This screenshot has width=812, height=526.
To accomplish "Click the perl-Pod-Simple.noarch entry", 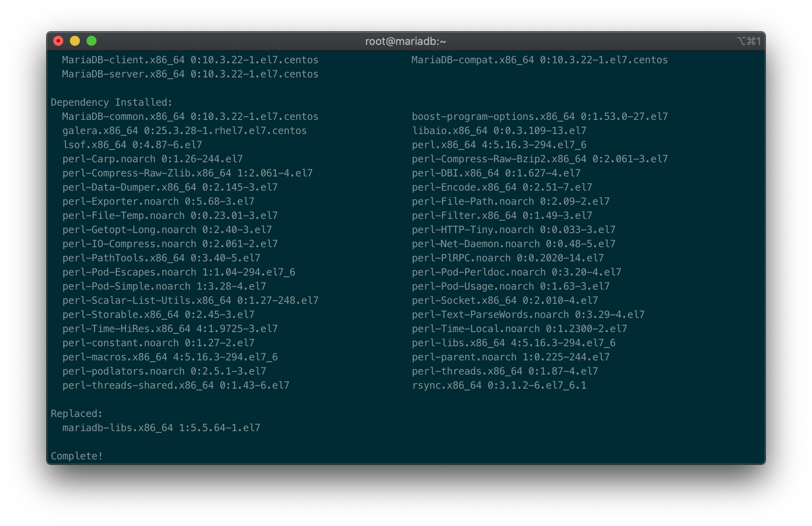I will [x=164, y=286].
